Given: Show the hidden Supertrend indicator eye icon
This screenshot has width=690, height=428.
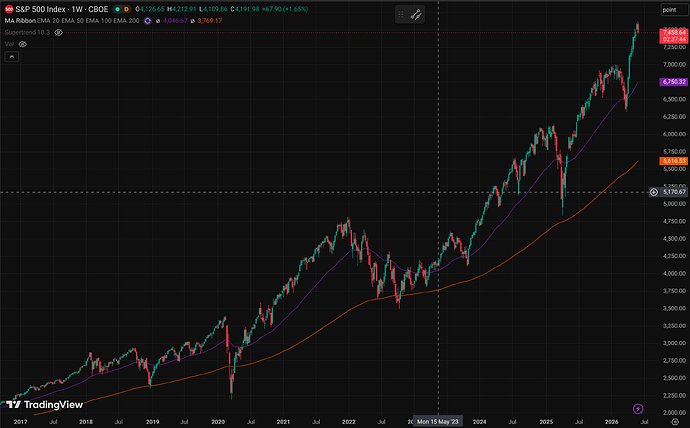Looking at the screenshot, I should click(x=59, y=33).
